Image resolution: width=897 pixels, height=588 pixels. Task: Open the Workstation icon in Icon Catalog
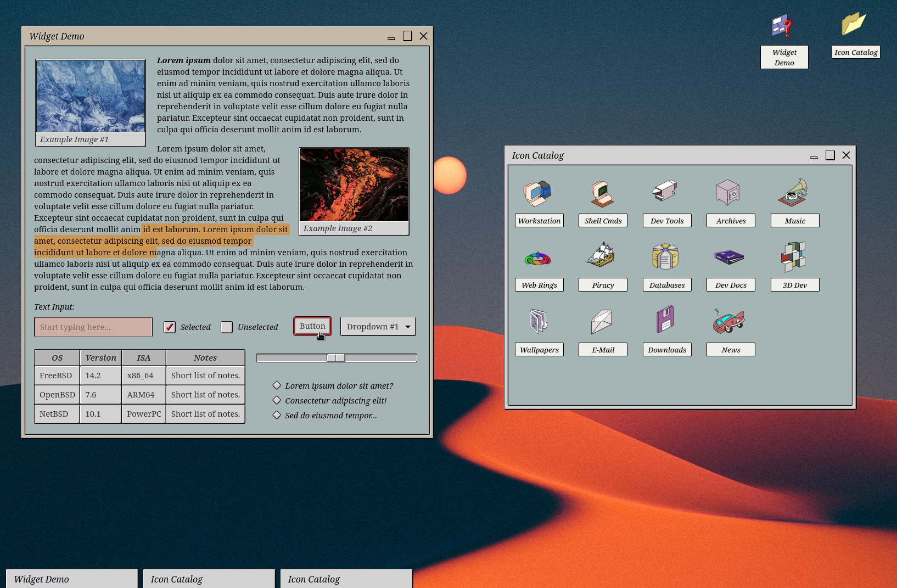538,193
